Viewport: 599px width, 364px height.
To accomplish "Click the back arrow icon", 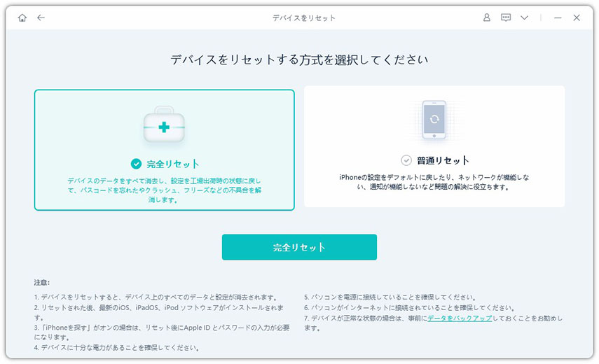I will pyautogui.click(x=41, y=17).
